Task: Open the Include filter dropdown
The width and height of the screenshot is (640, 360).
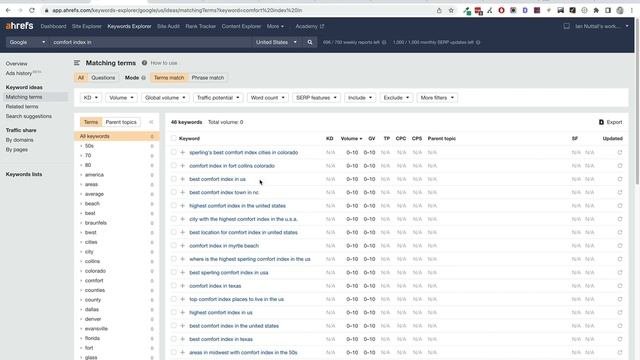Action: [360, 98]
